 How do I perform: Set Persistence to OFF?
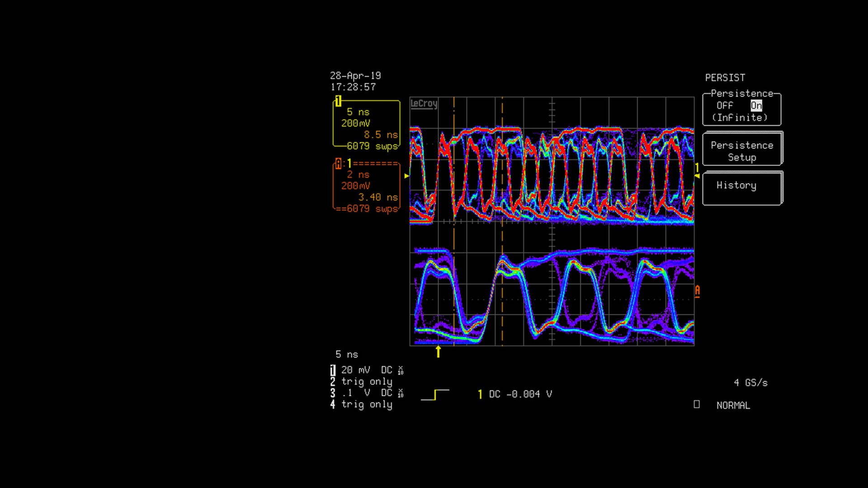[x=724, y=106]
